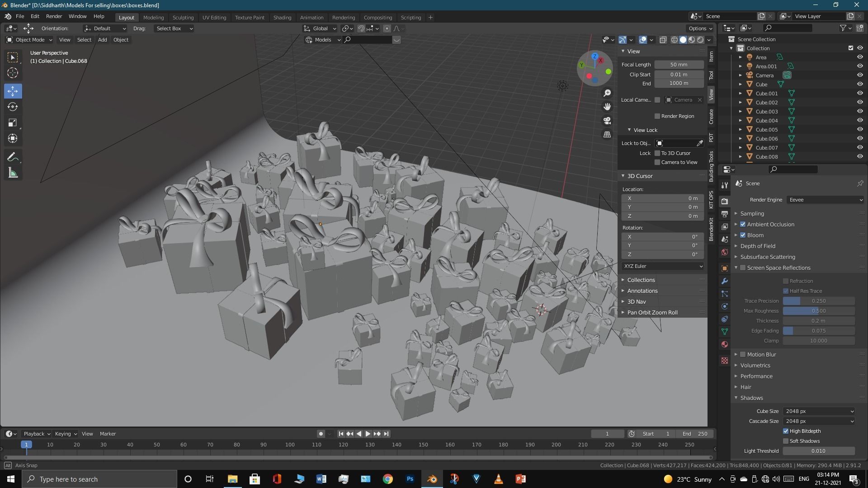Image resolution: width=868 pixels, height=488 pixels.
Task: Enable Motion Blur checkbox
Action: (743, 355)
